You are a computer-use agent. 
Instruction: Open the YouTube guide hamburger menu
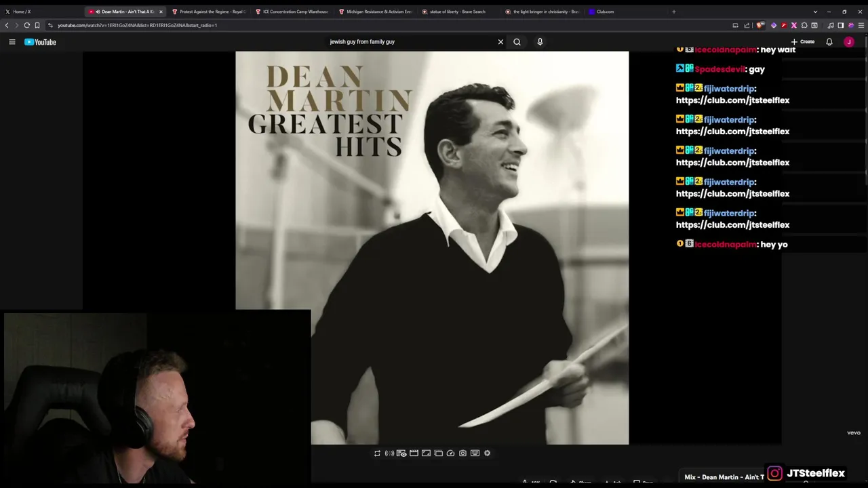(12, 42)
